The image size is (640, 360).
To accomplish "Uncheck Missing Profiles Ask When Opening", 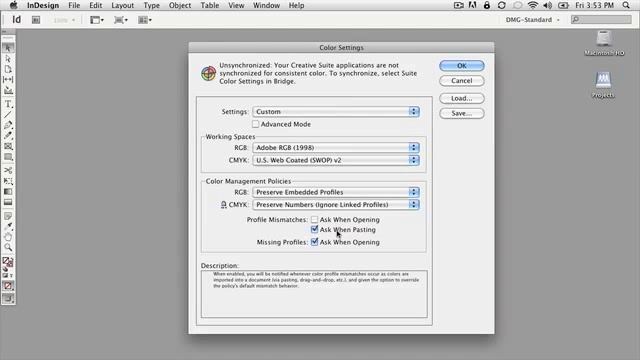I will [314, 242].
